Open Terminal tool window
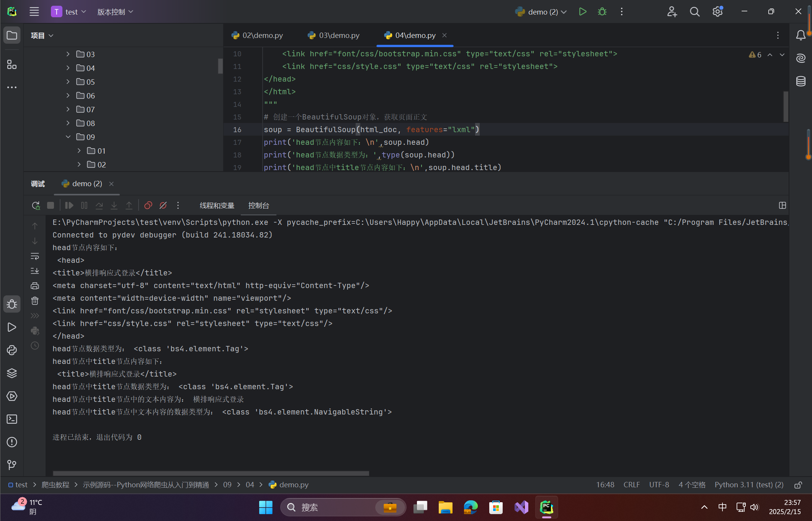Viewport: 812px width, 521px height. pyautogui.click(x=12, y=419)
